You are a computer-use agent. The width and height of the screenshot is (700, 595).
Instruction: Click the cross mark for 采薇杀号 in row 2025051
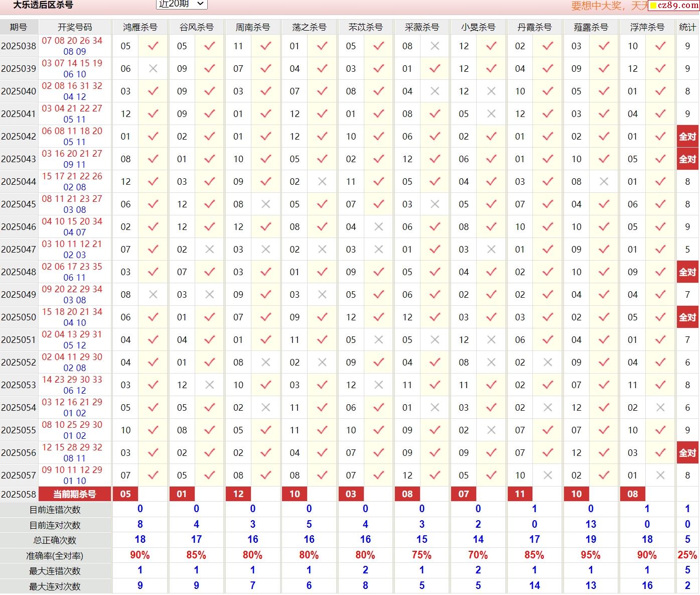click(x=435, y=339)
